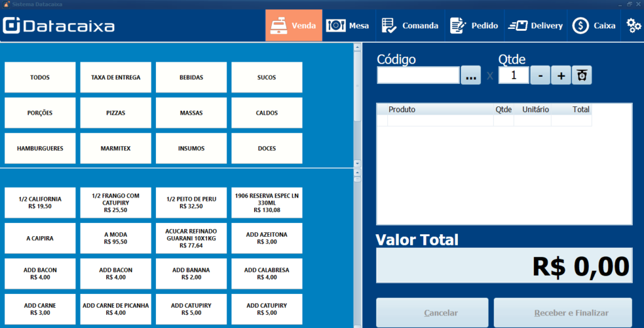Switch to the Mesa tab

pyautogui.click(x=347, y=25)
